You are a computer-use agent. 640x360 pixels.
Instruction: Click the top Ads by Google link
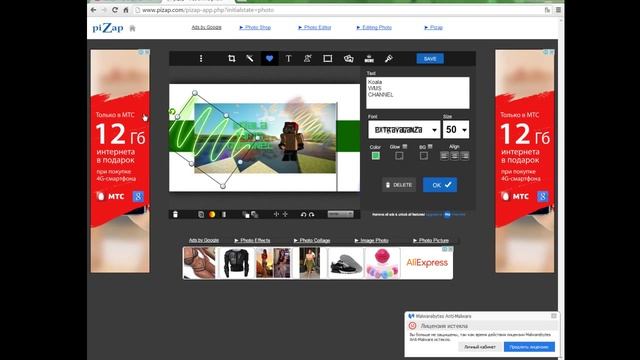click(207, 27)
